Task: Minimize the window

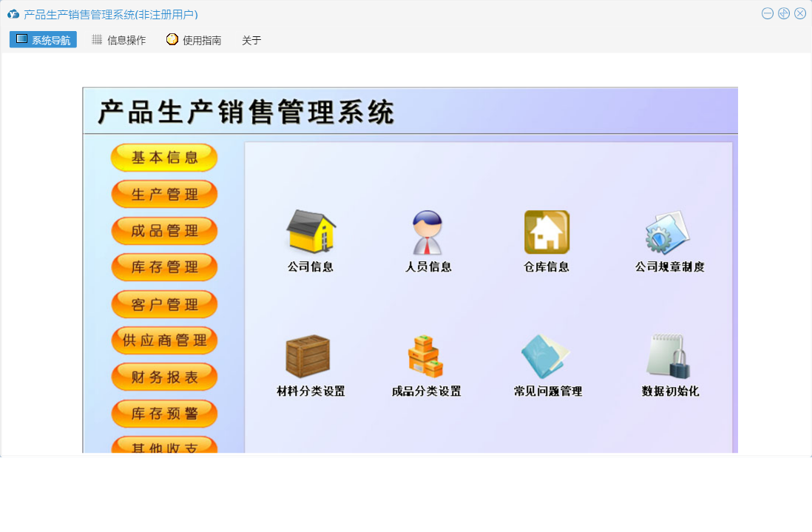Action: [x=768, y=14]
